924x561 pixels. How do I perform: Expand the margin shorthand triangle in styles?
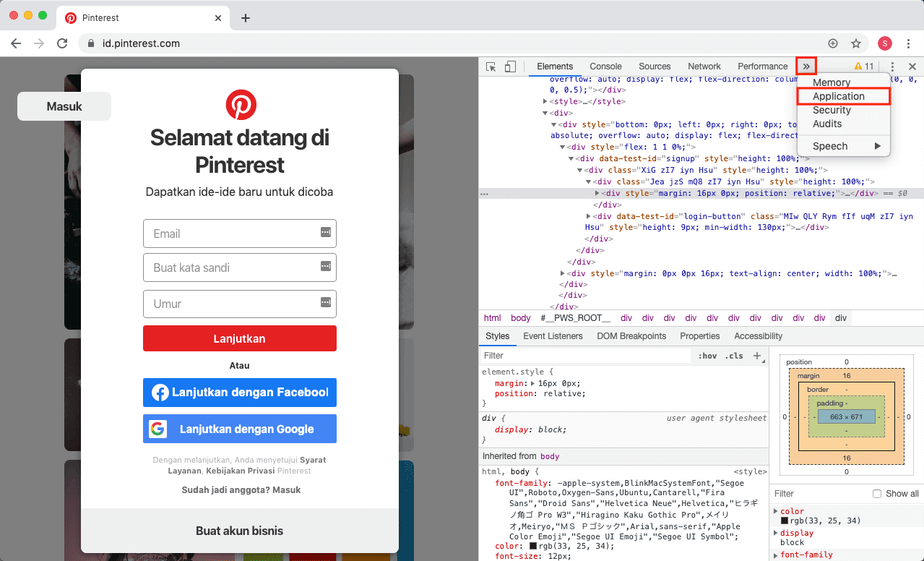pos(532,383)
